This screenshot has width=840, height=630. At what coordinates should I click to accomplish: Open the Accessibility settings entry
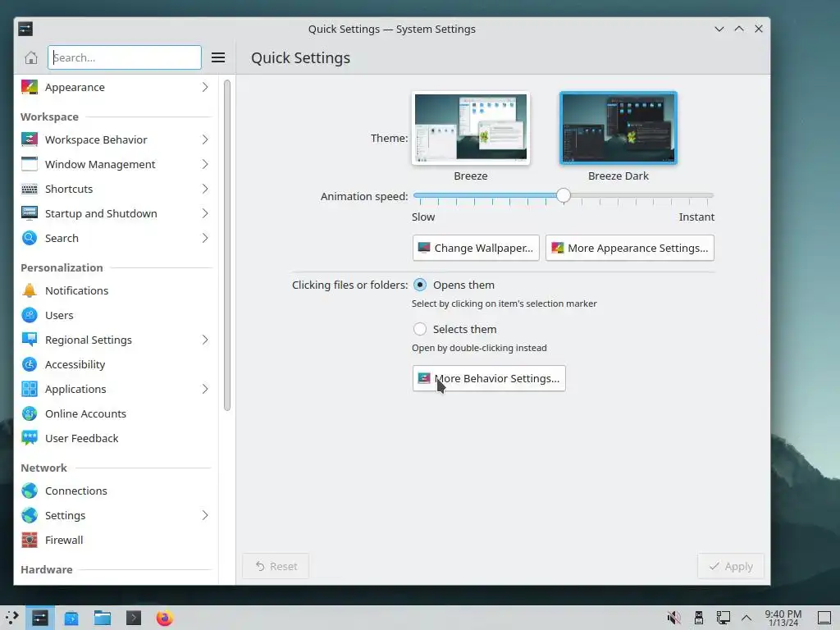[x=116, y=364]
